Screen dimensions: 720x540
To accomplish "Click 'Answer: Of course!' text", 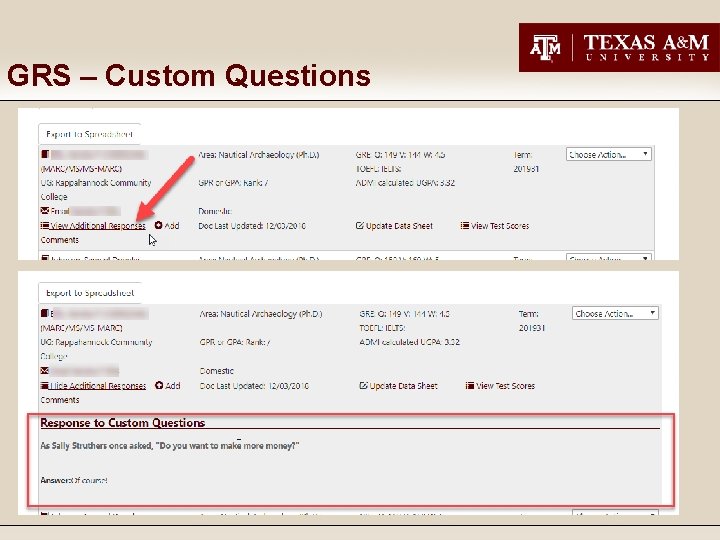I will 74,480.
